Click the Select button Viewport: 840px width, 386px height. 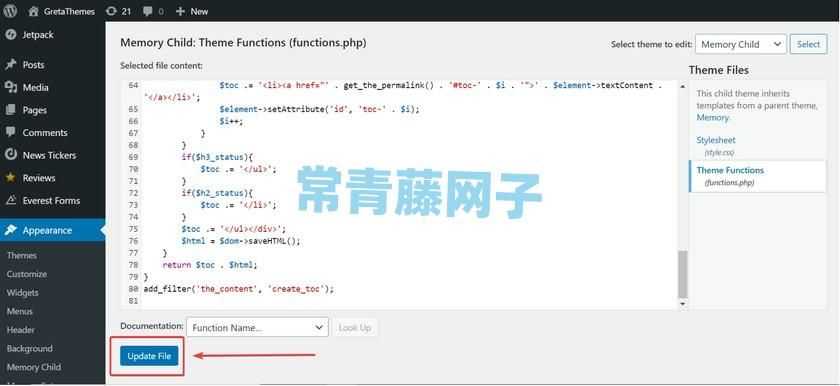tap(808, 44)
